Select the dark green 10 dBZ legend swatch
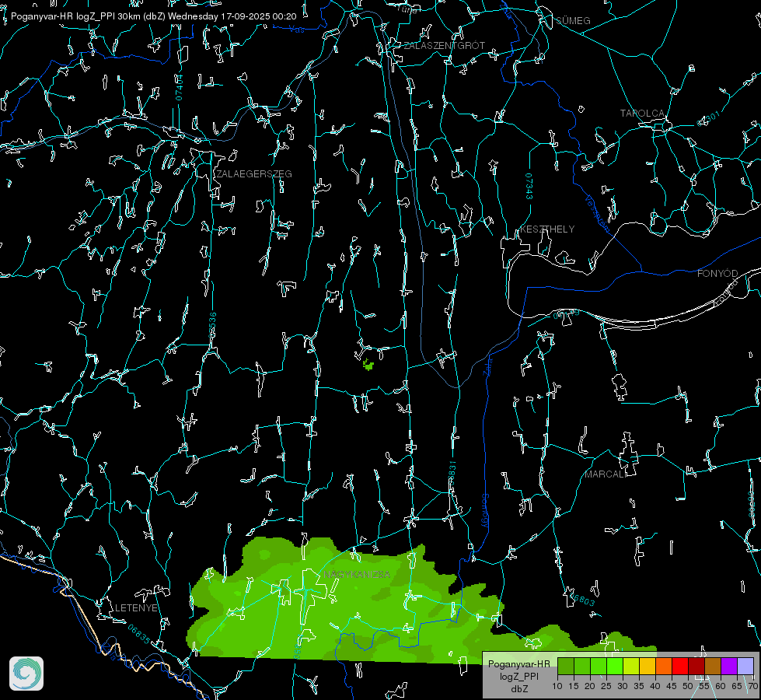This screenshot has height=700, width=761. click(x=566, y=666)
